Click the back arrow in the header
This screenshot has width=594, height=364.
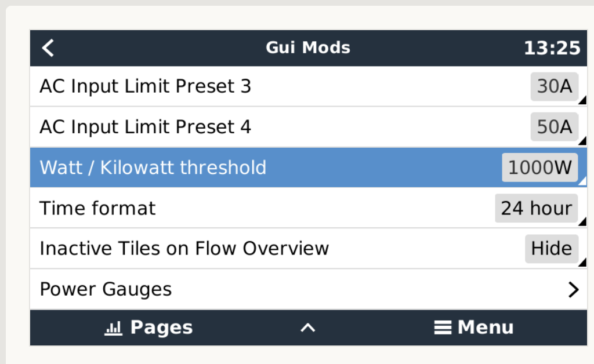pos(48,48)
